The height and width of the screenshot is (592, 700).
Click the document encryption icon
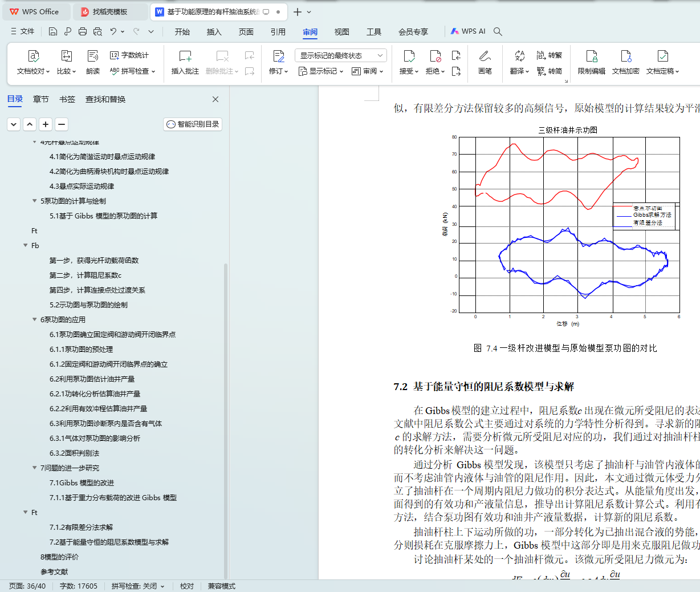click(626, 56)
